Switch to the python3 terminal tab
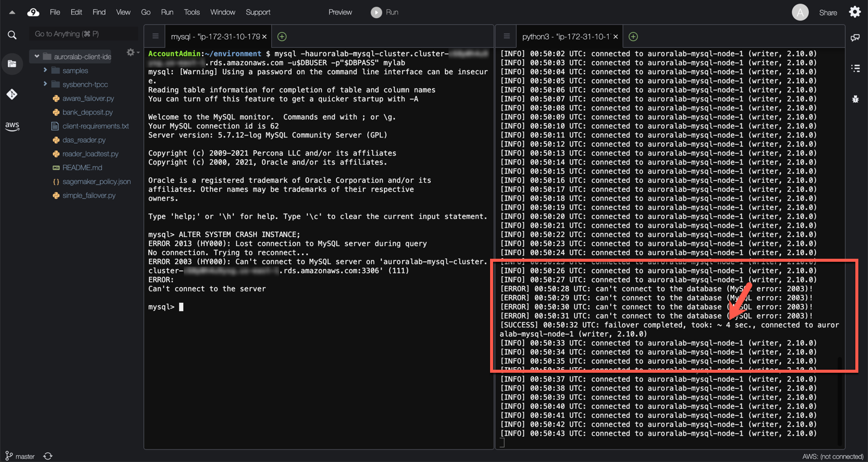Image resolution: width=868 pixels, height=462 pixels. click(565, 37)
